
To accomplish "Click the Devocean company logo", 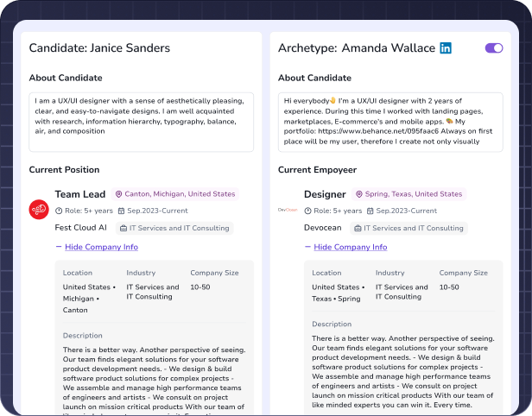I will pyautogui.click(x=288, y=210).
